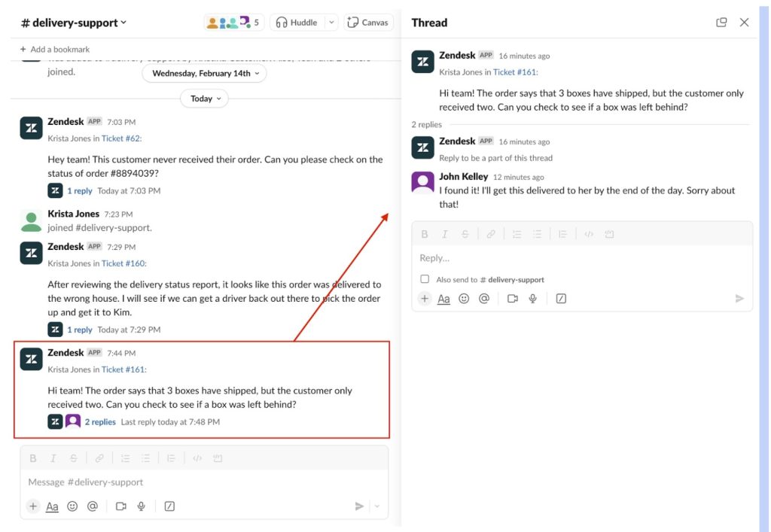Screen dimensions: 771x532
Task: Insert inline code in channel composer
Action: (x=197, y=458)
